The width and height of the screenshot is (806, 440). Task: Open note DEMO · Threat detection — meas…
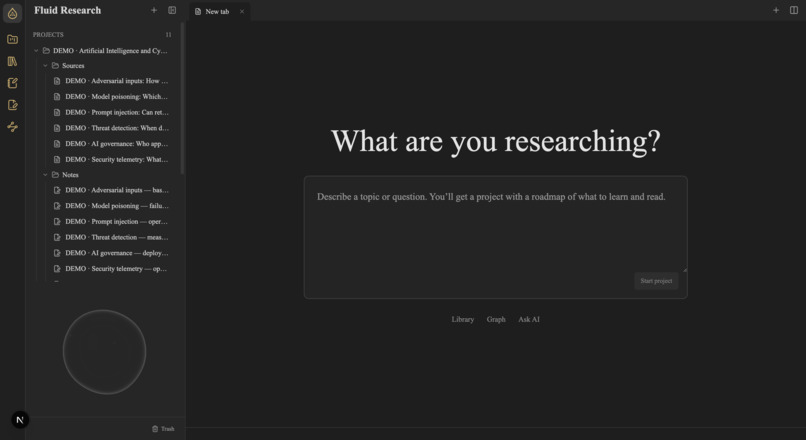(117, 237)
